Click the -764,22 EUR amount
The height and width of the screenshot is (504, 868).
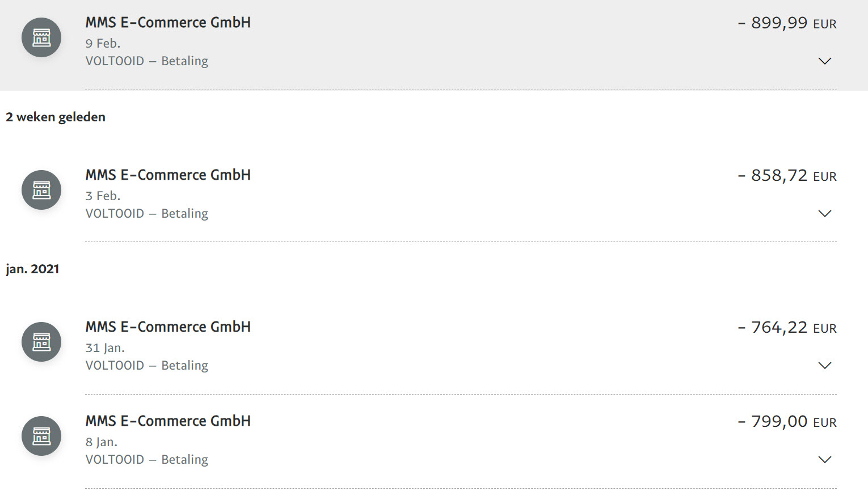[x=787, y=328]
